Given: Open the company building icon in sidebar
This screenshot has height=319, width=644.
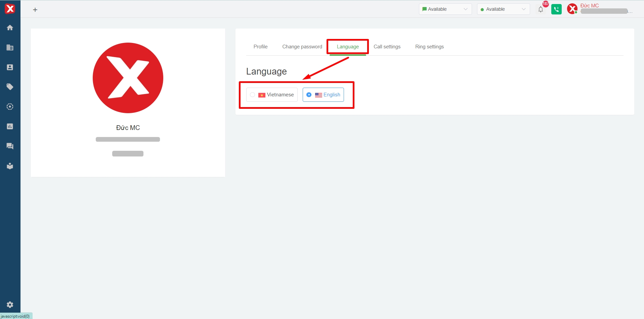Looking at the screenshot, I should pos(10,48).
